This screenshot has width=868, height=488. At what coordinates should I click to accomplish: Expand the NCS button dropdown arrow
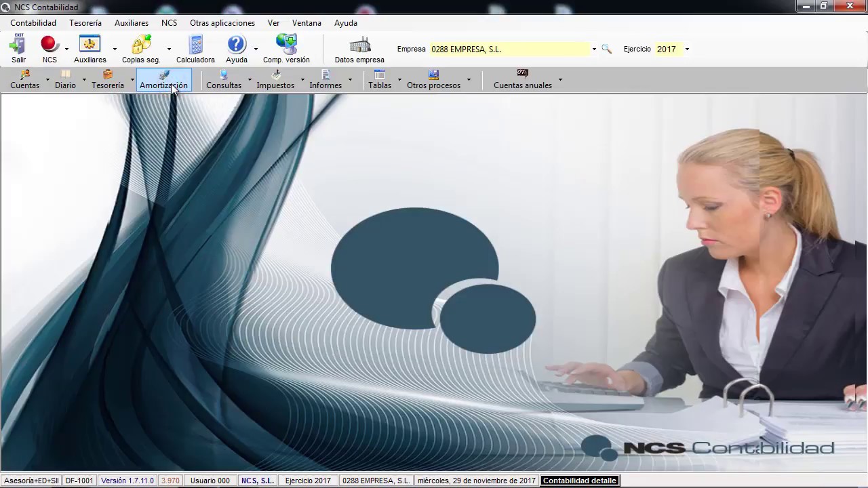(66, 49)
